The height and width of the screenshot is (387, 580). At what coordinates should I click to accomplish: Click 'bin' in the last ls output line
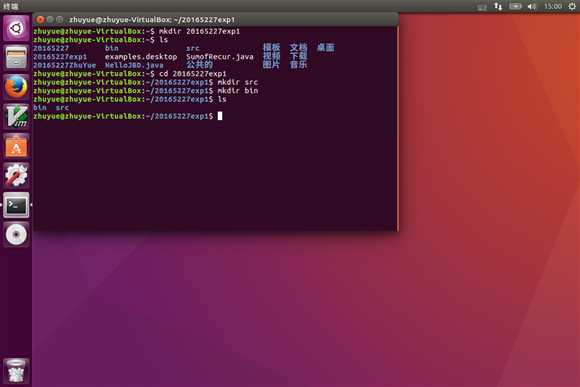40,108
